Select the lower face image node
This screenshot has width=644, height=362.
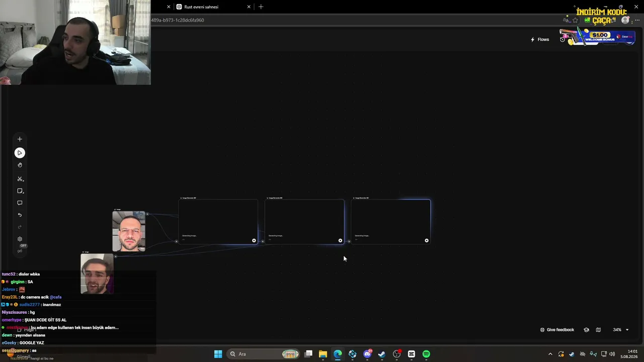coord(97,274)
